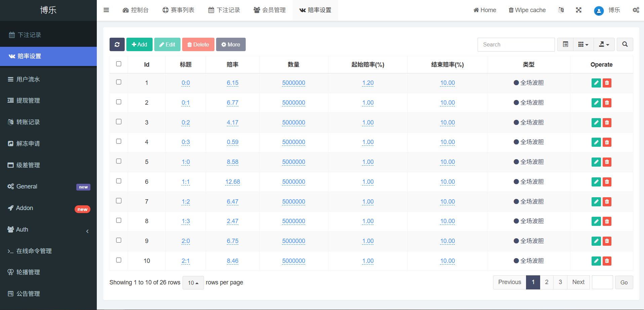Click the fullscreen expand icon

[x=578, y=10]
